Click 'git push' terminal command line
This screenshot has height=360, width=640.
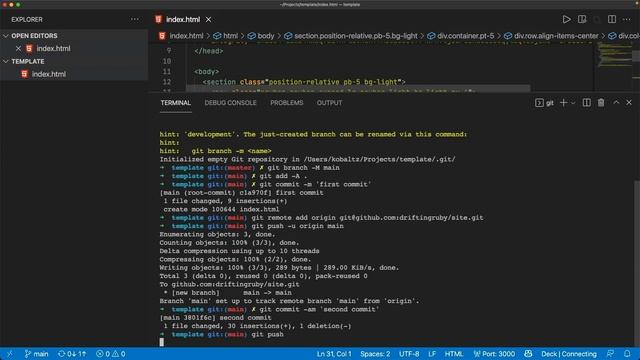pos(267,334)
